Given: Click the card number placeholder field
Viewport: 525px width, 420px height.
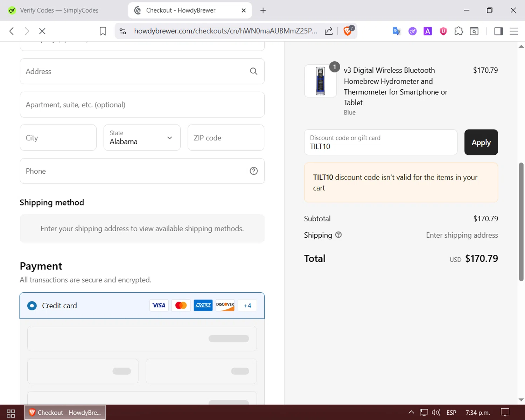Looking at the screenshot, I should 142,338.
